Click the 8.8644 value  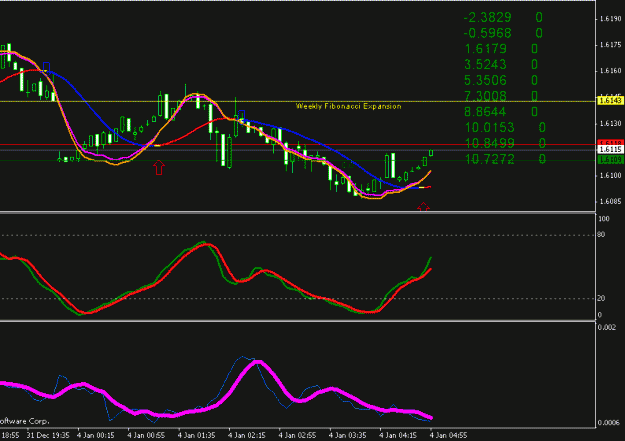pos(485,112)
